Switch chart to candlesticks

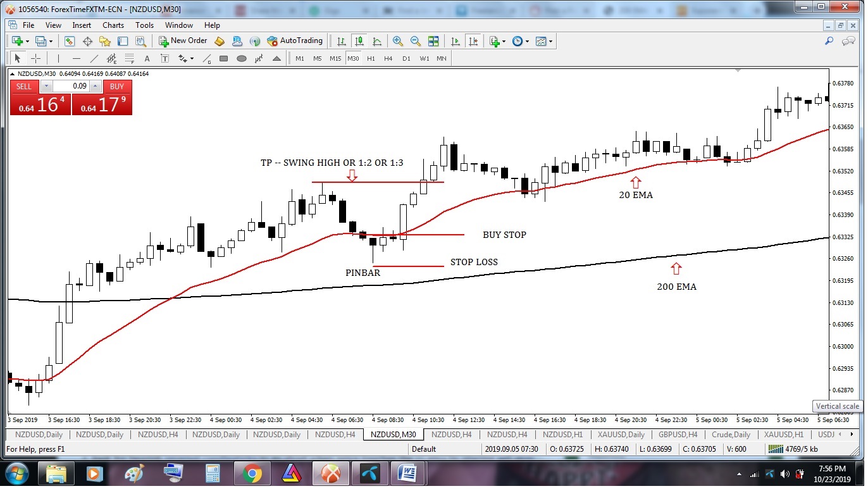point(359,41)
